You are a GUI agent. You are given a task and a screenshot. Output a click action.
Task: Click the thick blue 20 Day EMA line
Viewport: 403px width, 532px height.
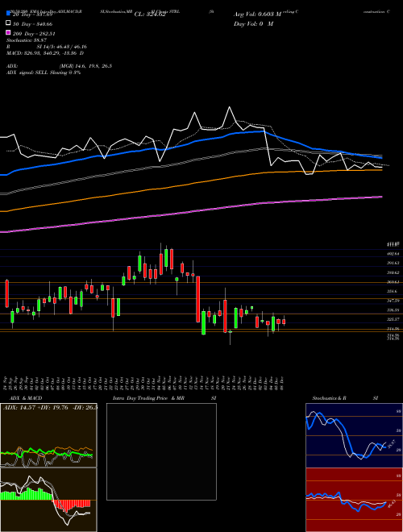pos(190,143)
